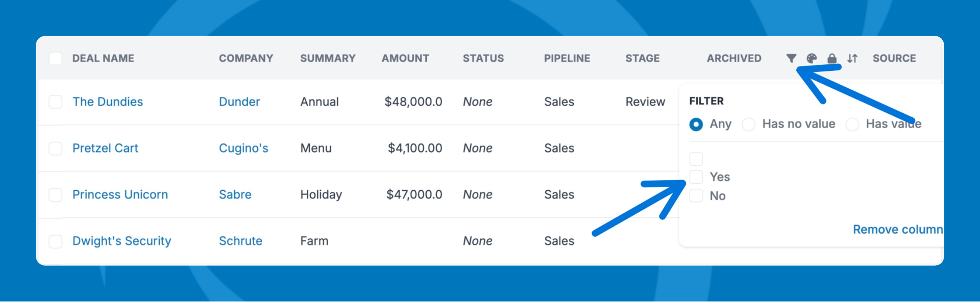The image size is (980, 302).
Task: Select the 'Any' filter radio button
Action: pyautogui.click(x=696, y=124)
